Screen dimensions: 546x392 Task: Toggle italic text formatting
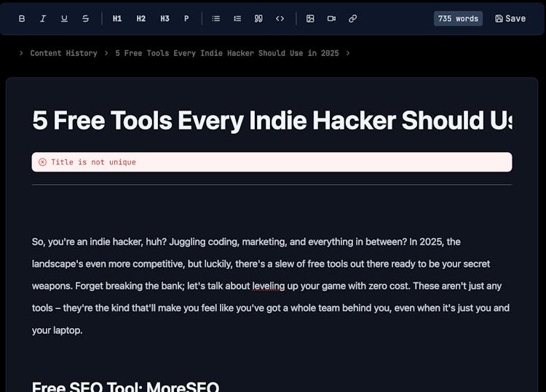(43, 19)
